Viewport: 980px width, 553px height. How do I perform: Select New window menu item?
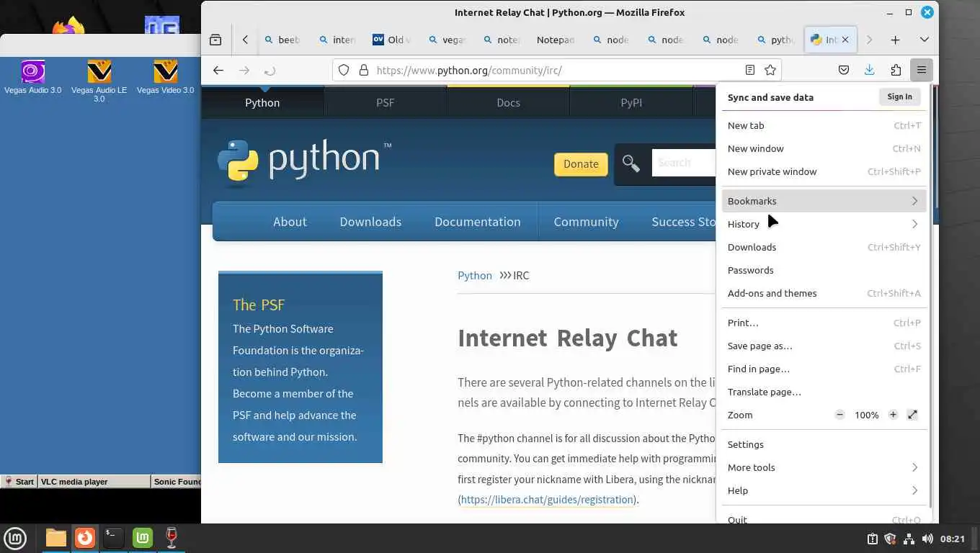click(x=824, y=148)
